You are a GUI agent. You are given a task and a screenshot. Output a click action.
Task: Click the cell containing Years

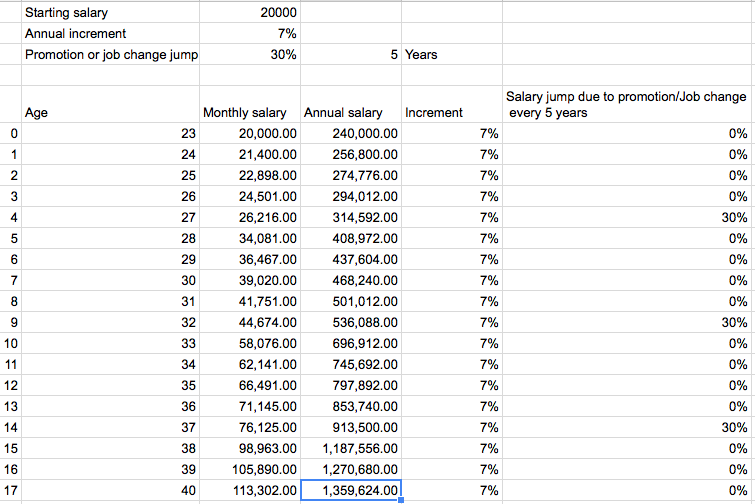(x=452, y=54)
